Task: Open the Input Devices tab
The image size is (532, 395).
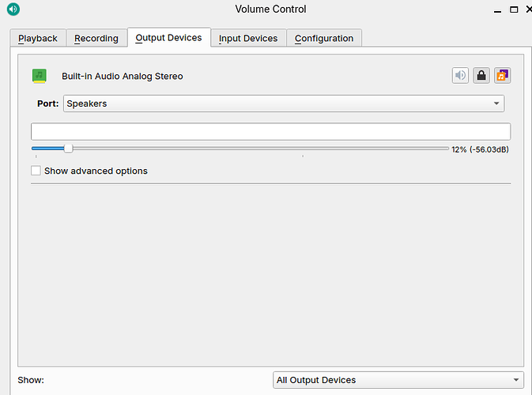Action: click(248, 38)
